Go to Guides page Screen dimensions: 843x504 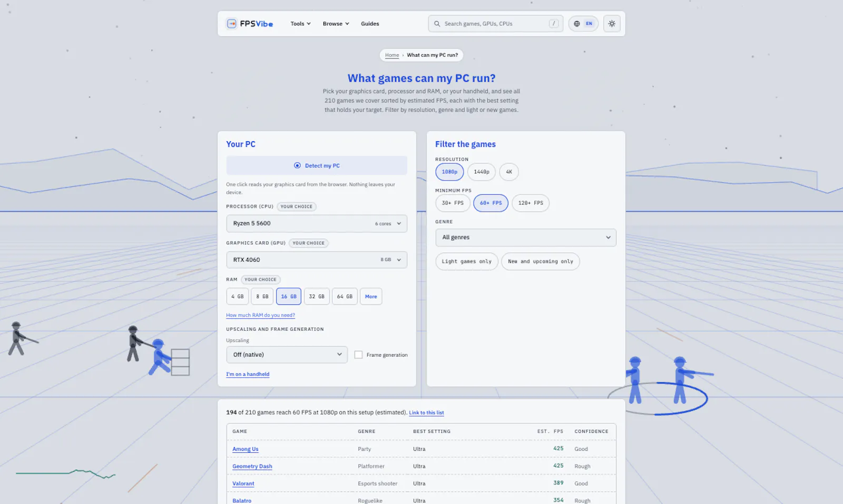[370, 24]
